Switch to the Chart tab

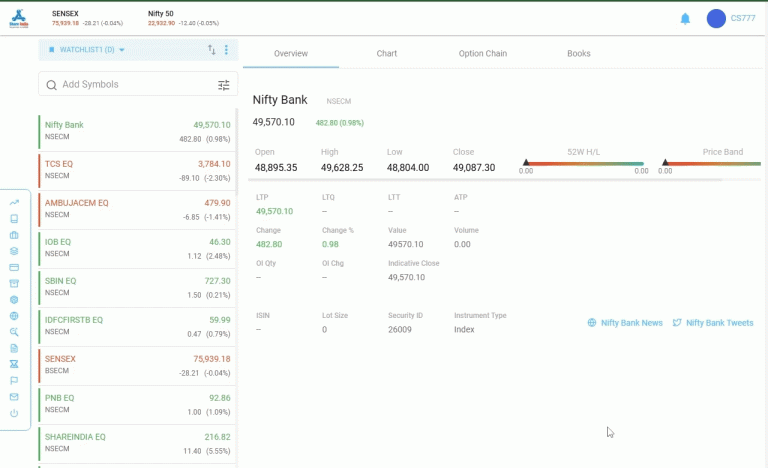(x=387, y=53)
